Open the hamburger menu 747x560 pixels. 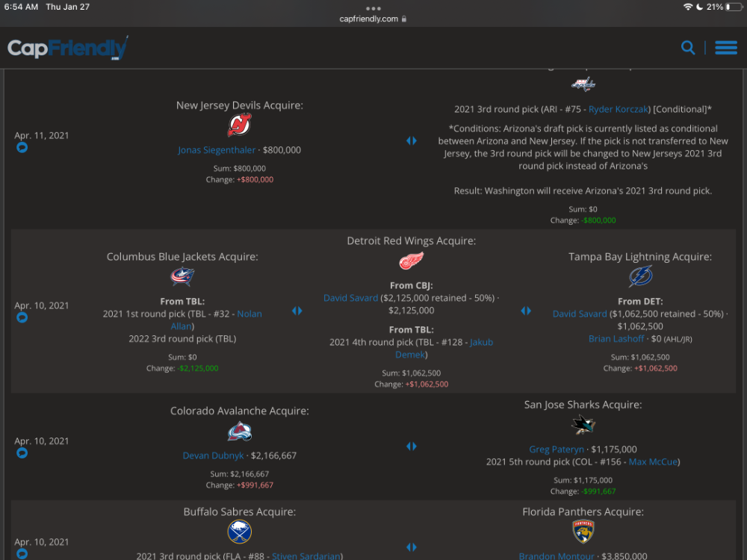725,48
